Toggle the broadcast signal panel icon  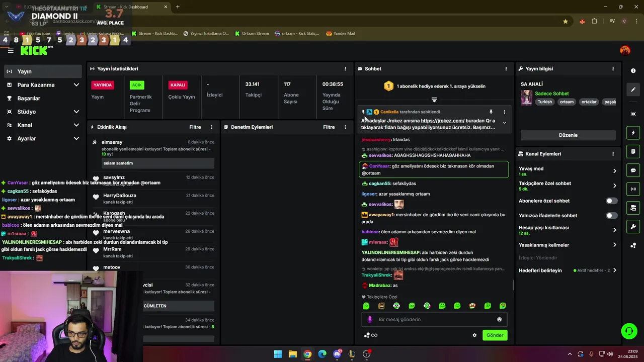tap(633, 189)
